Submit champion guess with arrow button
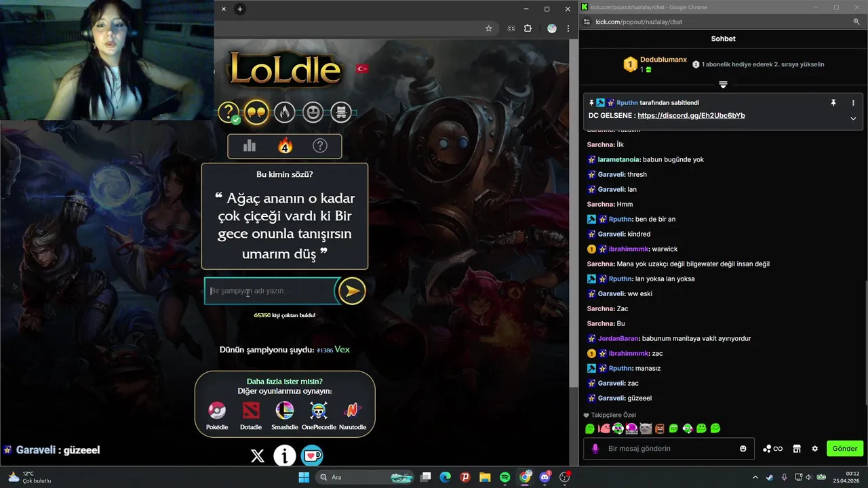This screenshot has height=488, width=868. (x=352, y=291)
